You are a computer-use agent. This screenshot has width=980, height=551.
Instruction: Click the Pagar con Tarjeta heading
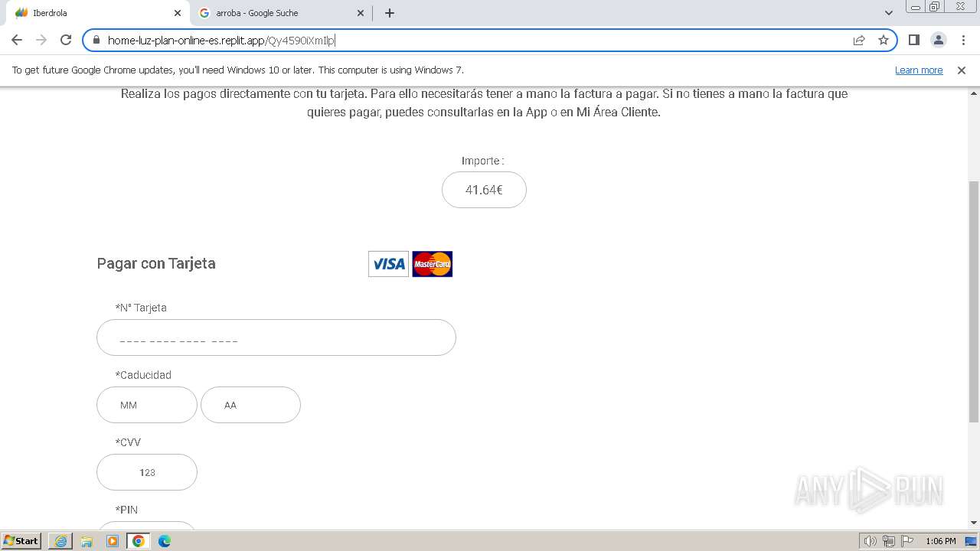pyautogui.click(x=156, y=263)
